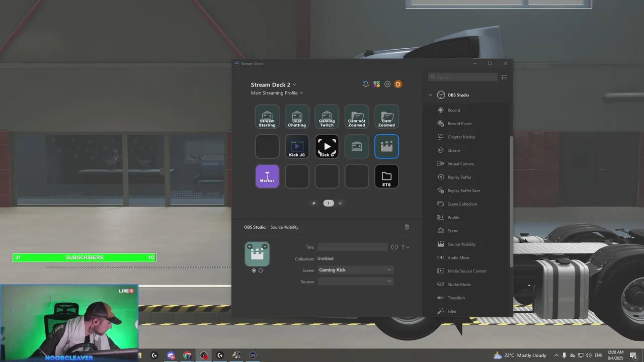This screenshot has height=362, width=644.
Task: Open the orange D user profile
Action: pos(398,84)
